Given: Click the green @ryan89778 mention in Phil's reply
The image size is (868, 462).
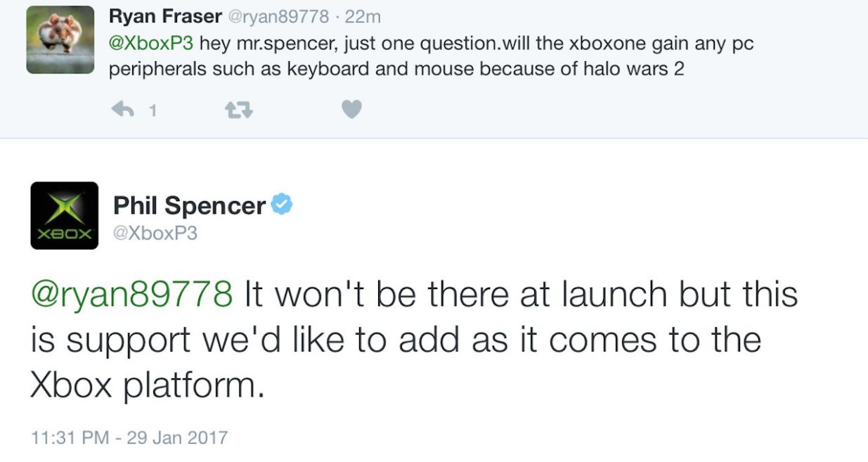Looking at the screenshot, I should coord(131,294).
